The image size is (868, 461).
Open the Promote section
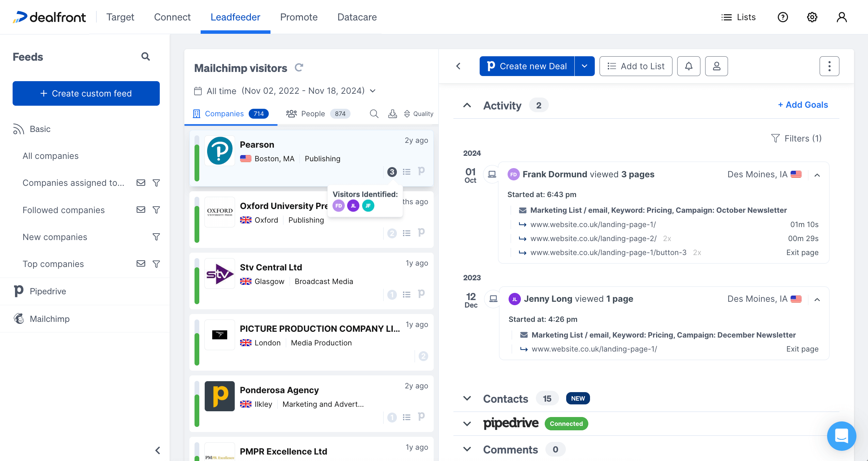click(299, 17)
